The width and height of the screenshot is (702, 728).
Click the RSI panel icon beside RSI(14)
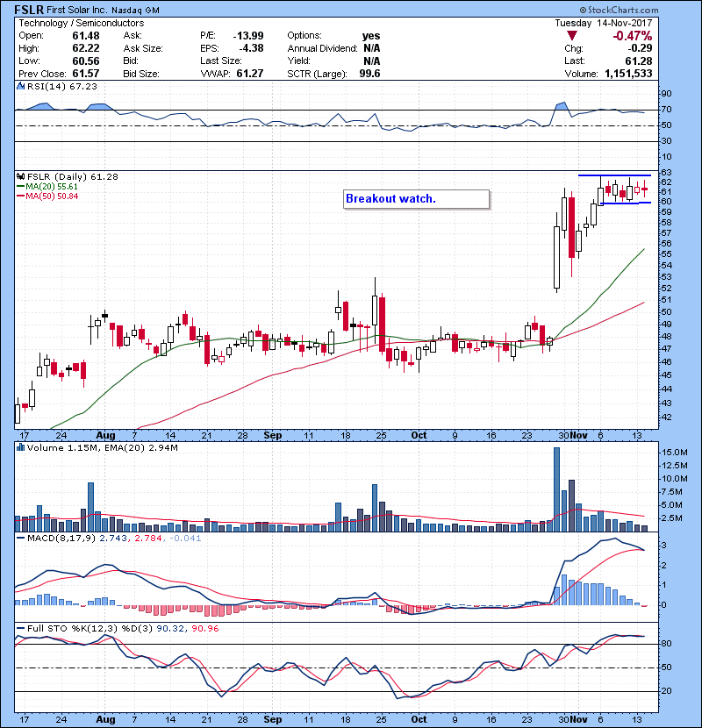(20, 86)
